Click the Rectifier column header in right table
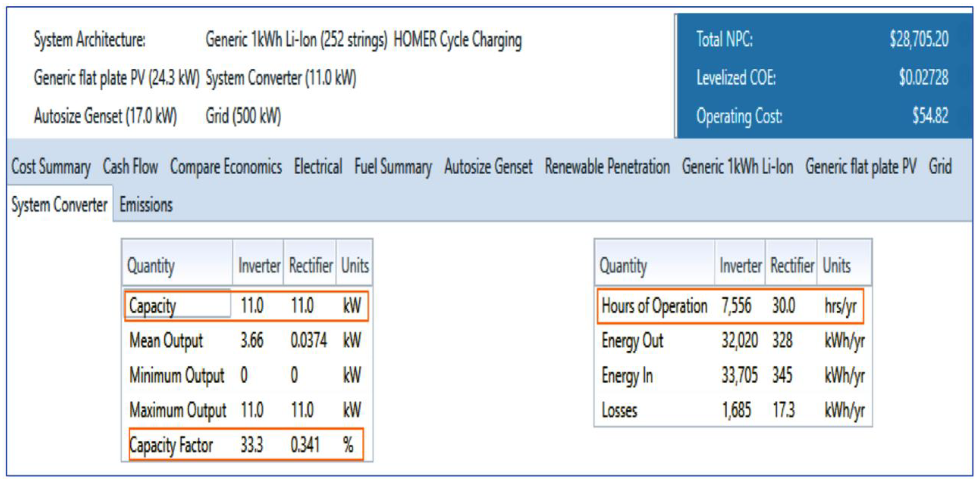The width and height of the screenshot is (980, 484). (x=792, y=265)
